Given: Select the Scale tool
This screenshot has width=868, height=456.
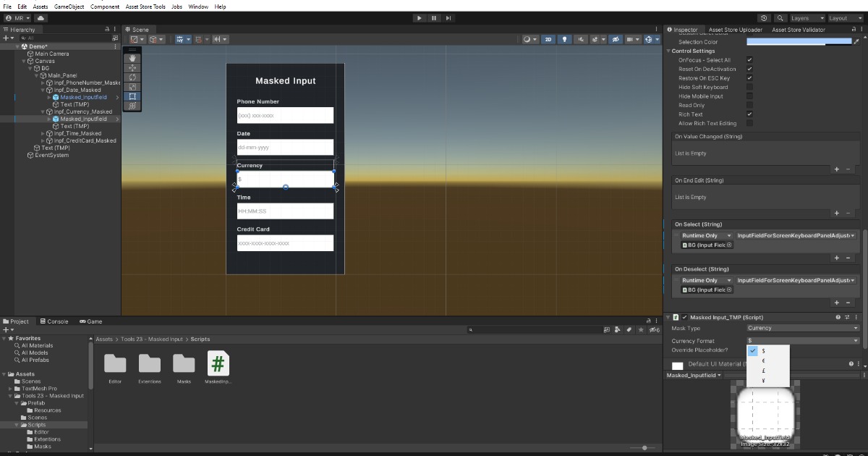Looking at the screenshot, I should pyautogui.click(x=132, y=85).
